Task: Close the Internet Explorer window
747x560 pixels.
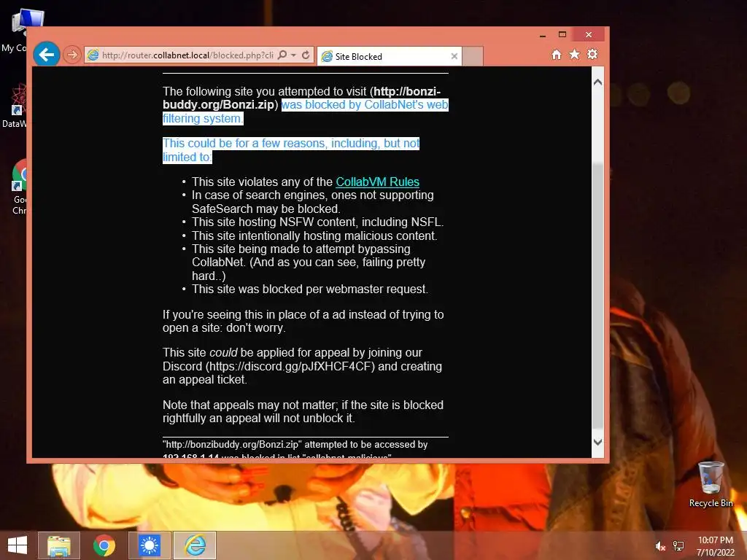Action: coord(589,34)
